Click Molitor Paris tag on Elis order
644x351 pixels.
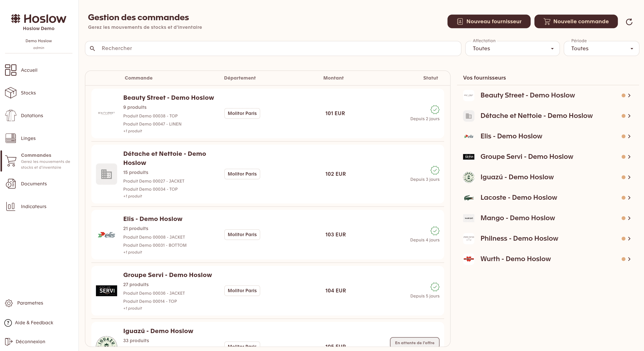[242, 235]
